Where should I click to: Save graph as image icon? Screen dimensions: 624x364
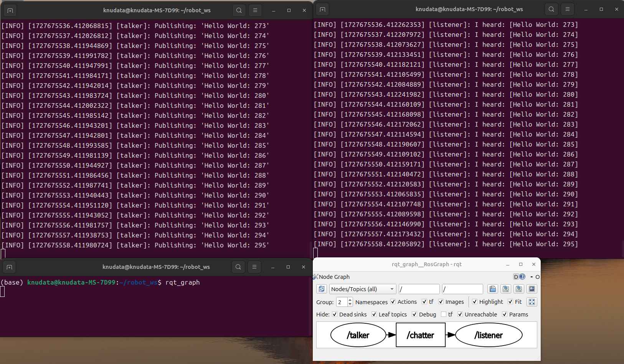[532, 289]
